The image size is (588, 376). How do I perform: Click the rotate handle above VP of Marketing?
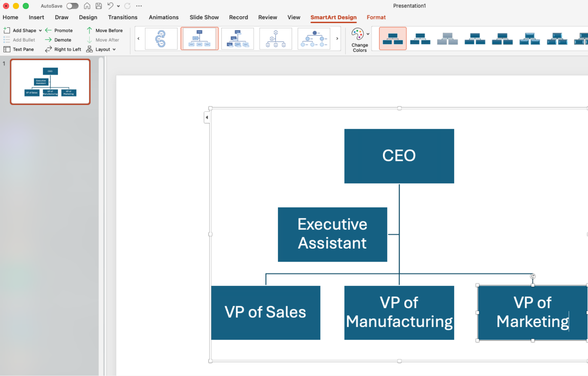(532, 276)
